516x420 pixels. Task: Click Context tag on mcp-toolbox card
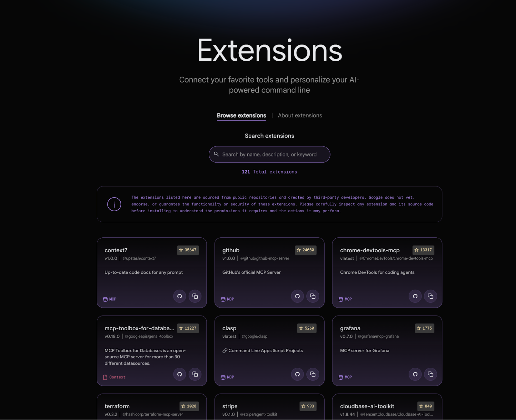tap(114, 377)
